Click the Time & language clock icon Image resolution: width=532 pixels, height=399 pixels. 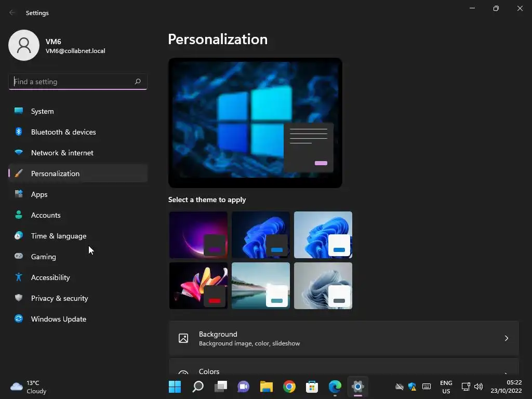pos(19,235)
